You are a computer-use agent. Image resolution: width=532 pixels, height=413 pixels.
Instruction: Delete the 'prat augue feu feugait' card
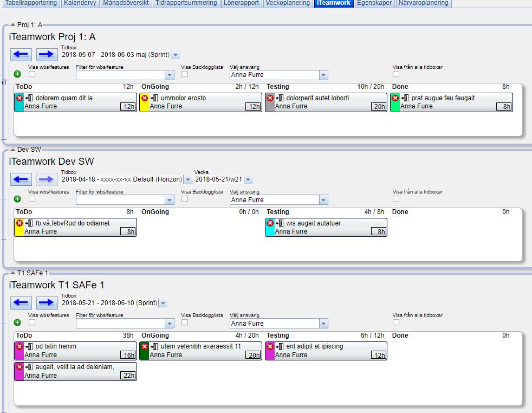(395, 98)
